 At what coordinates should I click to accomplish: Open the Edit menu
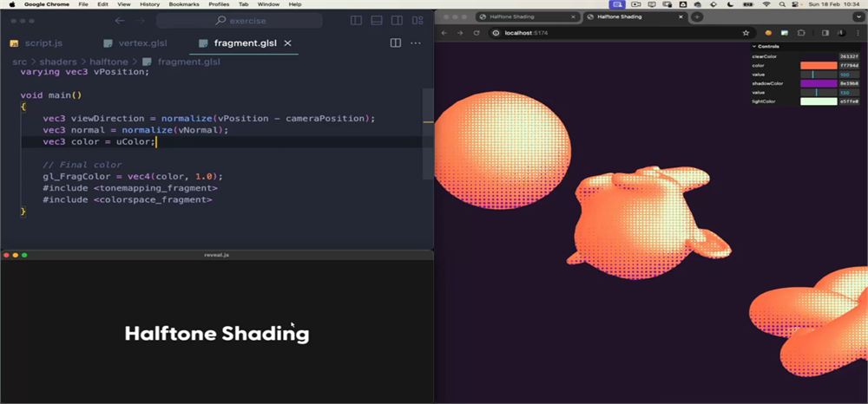click(x=102, y=3)
